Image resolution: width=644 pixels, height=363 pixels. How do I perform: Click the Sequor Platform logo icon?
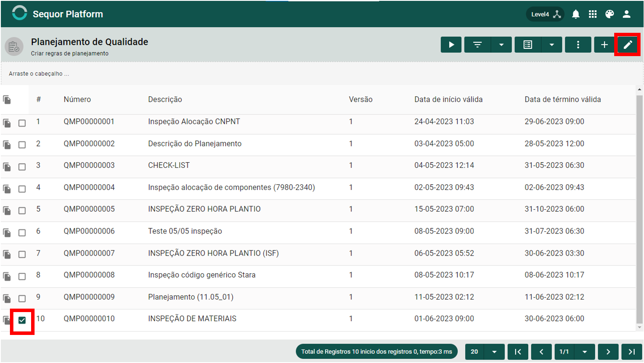19,13
